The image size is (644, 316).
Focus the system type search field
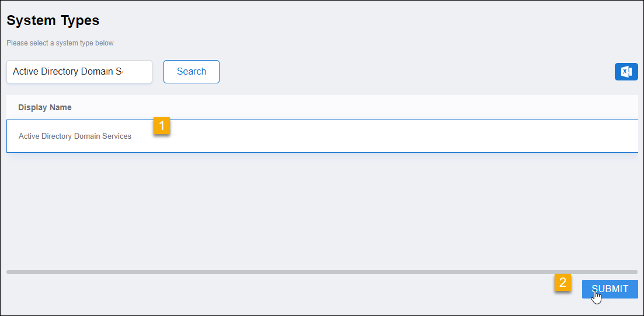pos(79,72)
